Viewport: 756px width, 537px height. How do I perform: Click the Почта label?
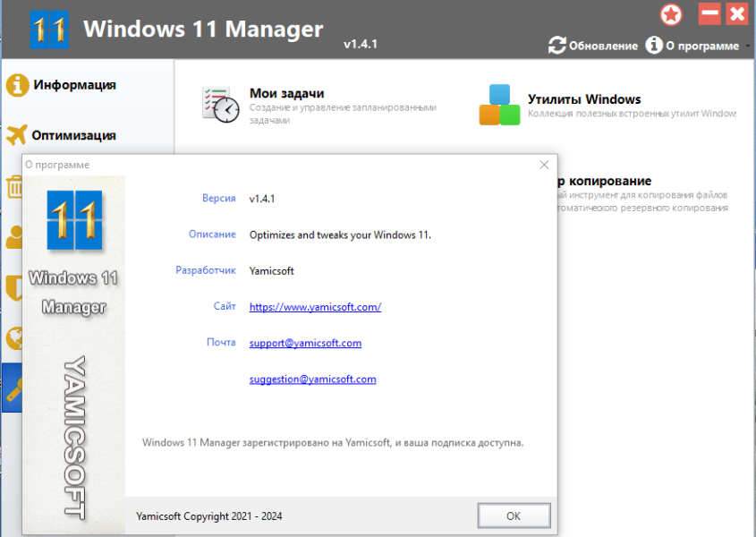[221, 342]
